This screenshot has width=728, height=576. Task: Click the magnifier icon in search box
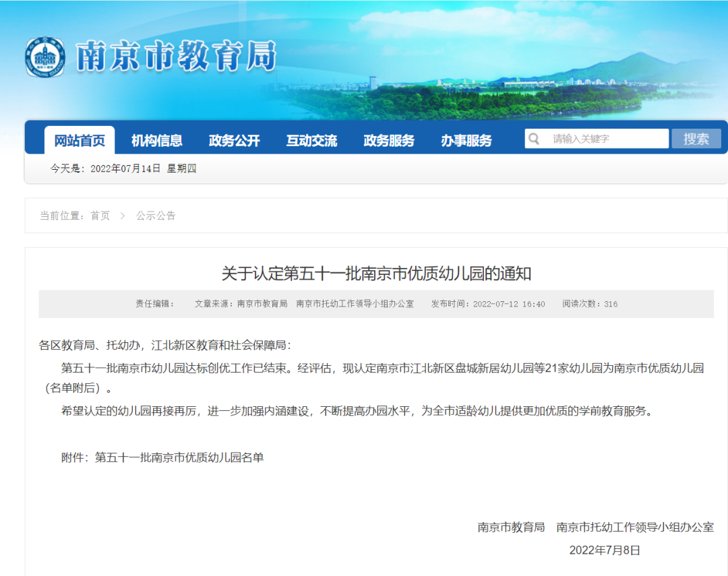(x=535, y=139)
